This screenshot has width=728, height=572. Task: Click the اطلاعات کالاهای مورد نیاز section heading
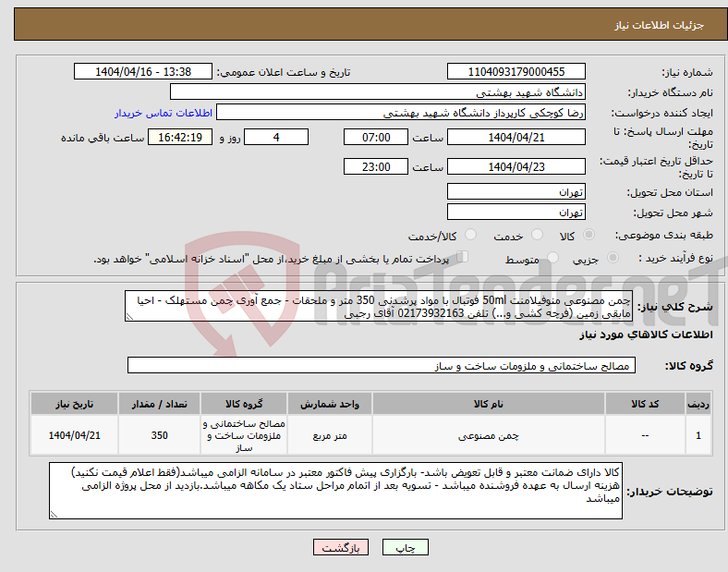(646, 335)
